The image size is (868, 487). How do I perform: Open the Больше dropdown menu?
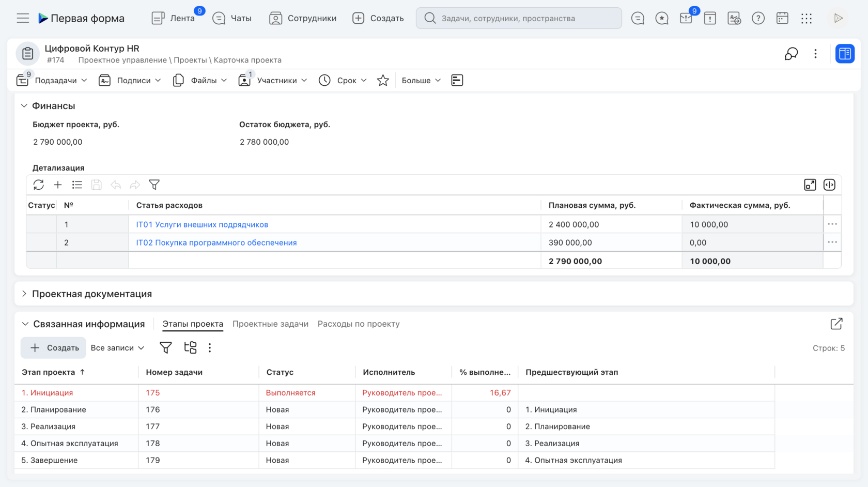coord(421,80)
